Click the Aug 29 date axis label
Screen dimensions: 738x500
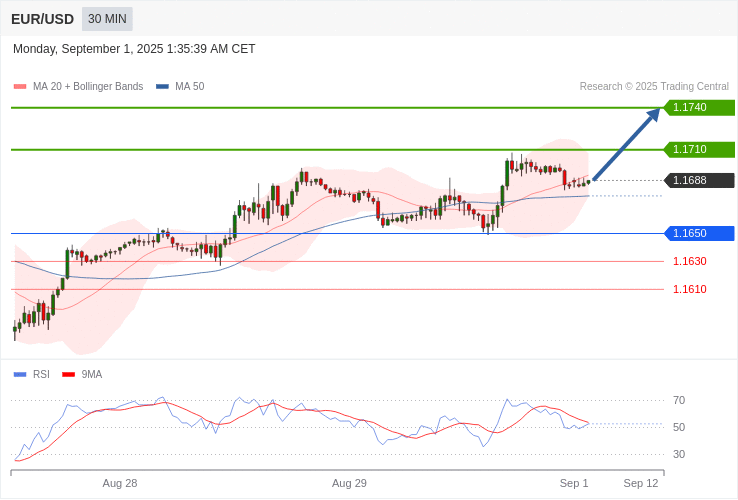349,484
